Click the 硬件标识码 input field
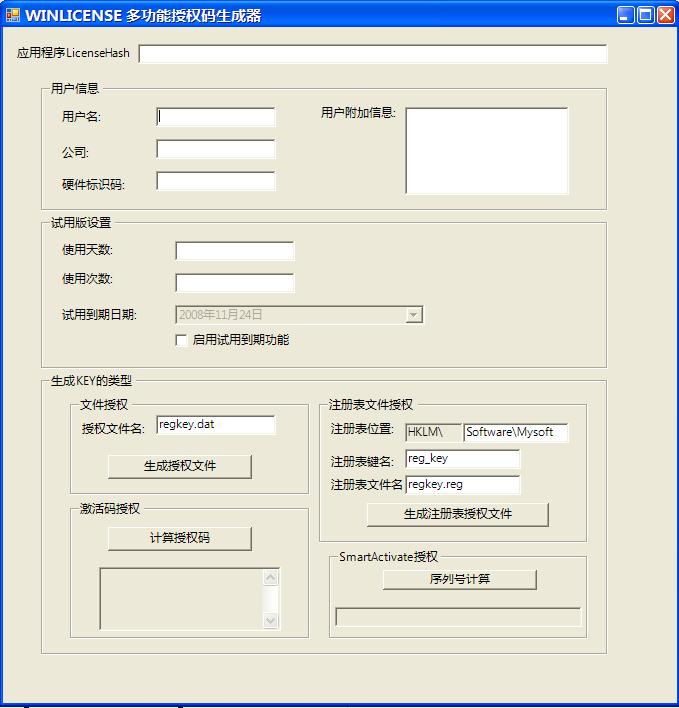679x708 pixels. pyautogui.click(x=215, y=181)
